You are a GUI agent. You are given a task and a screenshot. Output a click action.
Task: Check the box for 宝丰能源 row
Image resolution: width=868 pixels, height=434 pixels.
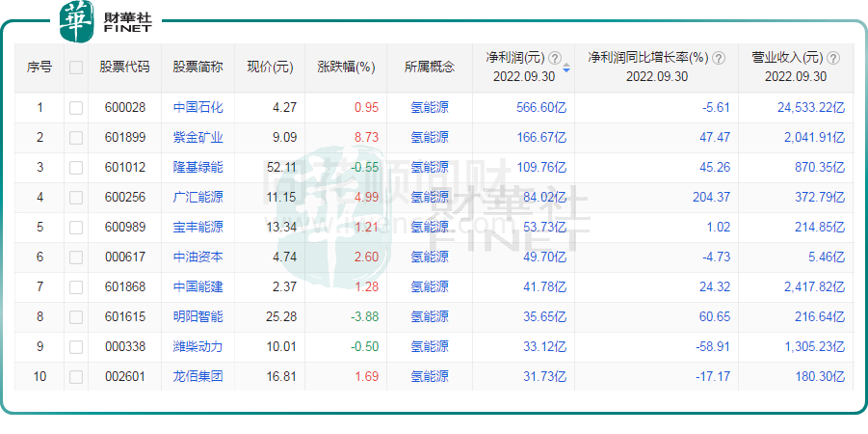pos(76,228)
